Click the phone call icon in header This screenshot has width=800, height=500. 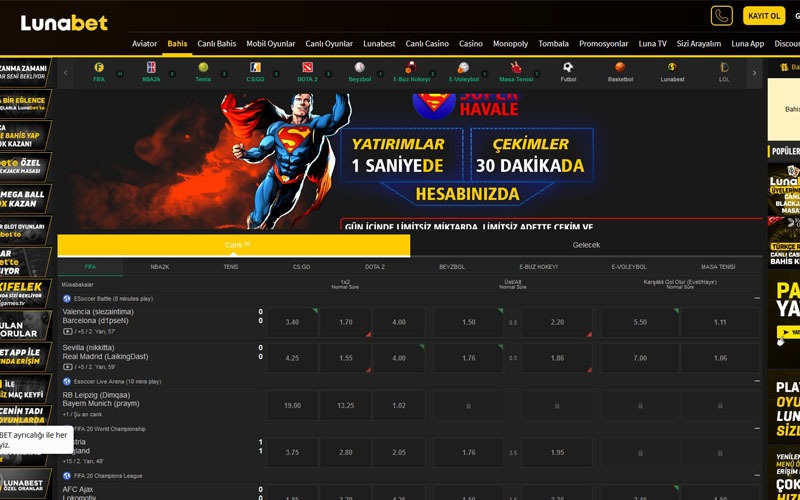point(721,16)
